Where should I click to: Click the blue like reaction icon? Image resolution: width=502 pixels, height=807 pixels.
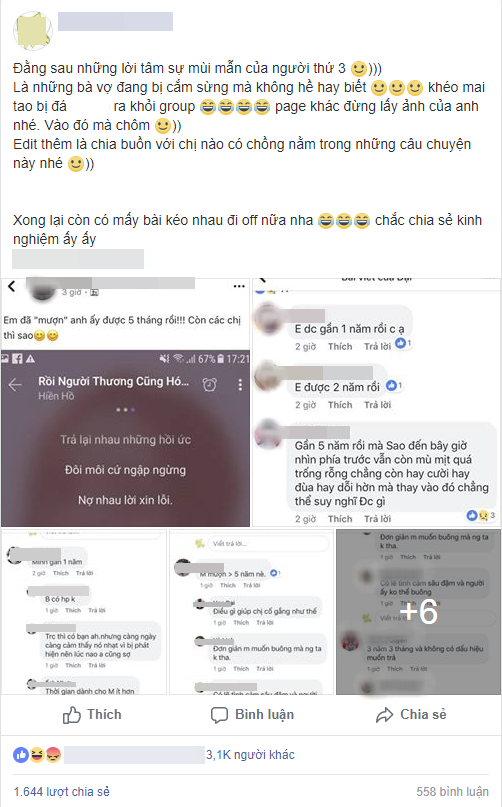pyautogui.click(x=21, y=755)
